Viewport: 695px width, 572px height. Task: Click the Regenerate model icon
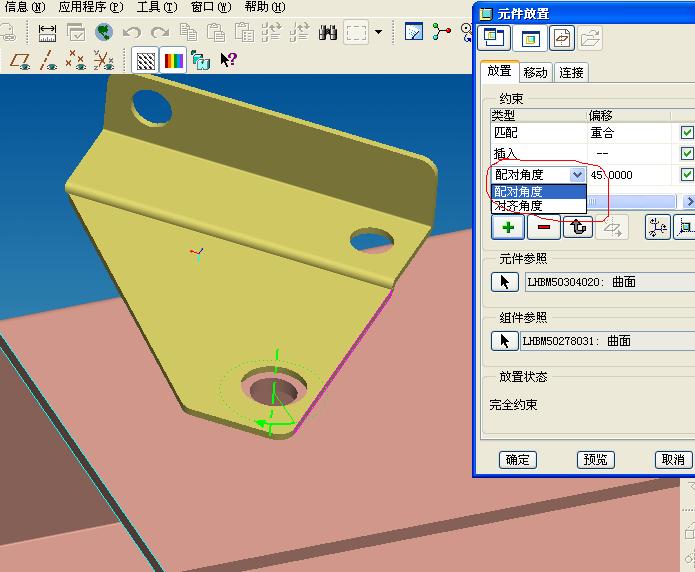coord(271,32)
